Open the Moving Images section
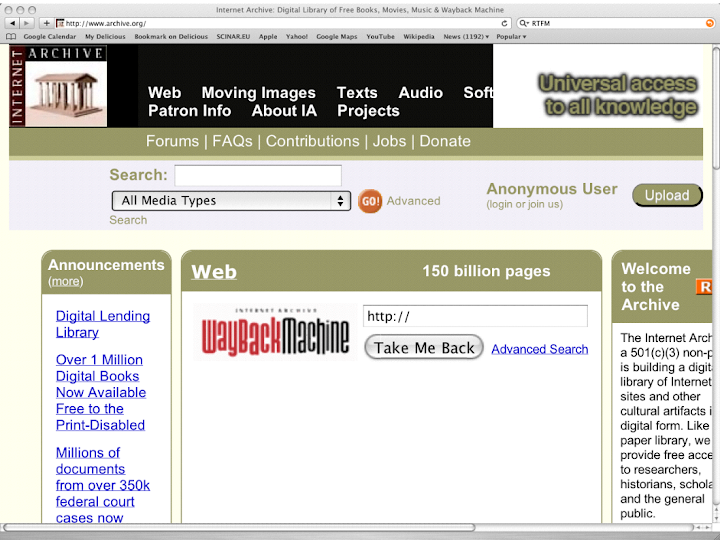 tap(259, 92)
